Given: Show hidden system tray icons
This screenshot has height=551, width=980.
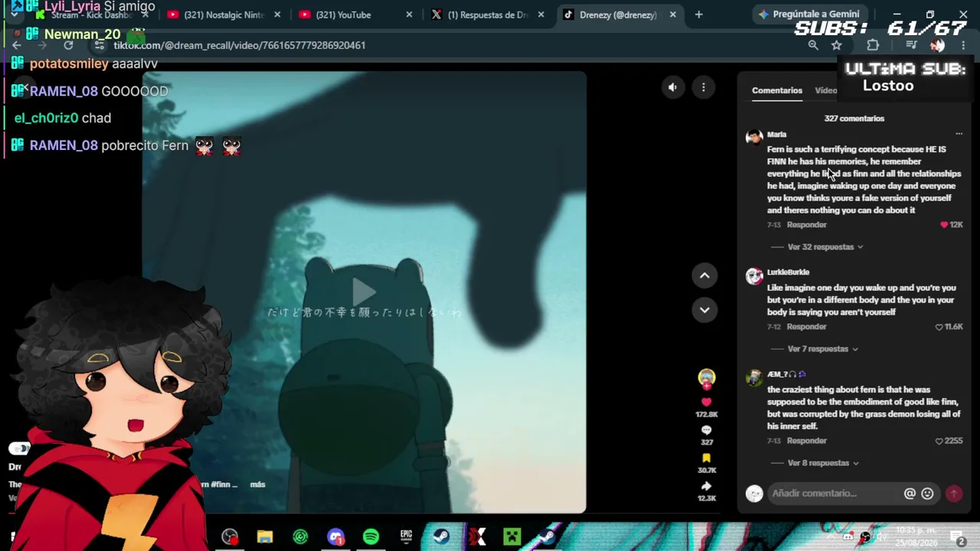Looking at the screenshot, I should pos(831,537).
